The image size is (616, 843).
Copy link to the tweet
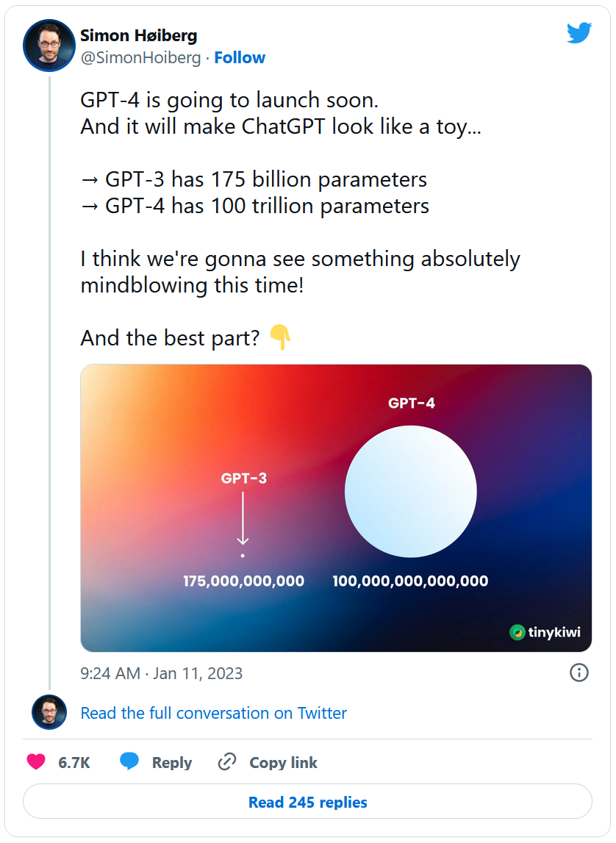pyautogui.click(x=283, y=763)
